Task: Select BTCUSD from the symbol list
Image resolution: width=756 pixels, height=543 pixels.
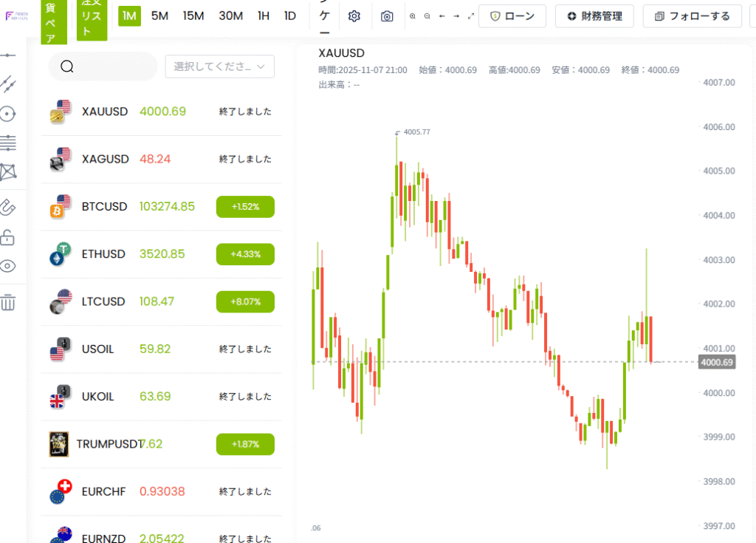Action: point(104,207)
